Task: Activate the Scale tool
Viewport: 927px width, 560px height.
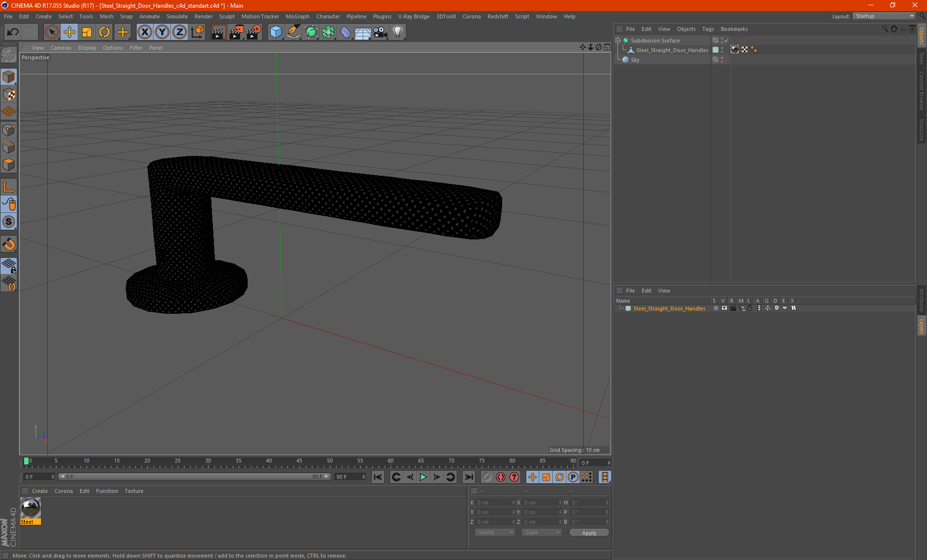Action: click(x=87, y=32)
